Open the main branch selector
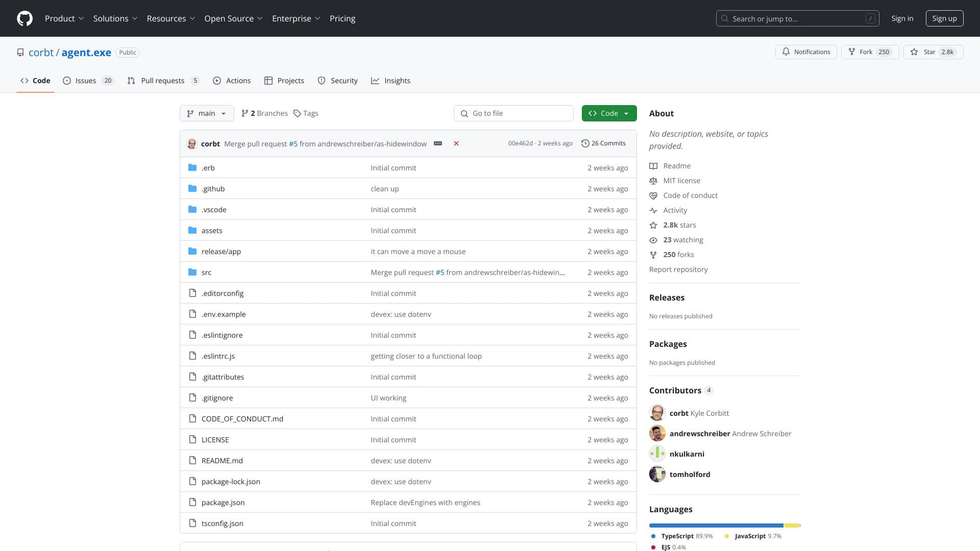Screen dimensions: 980x551 (207, 113)
